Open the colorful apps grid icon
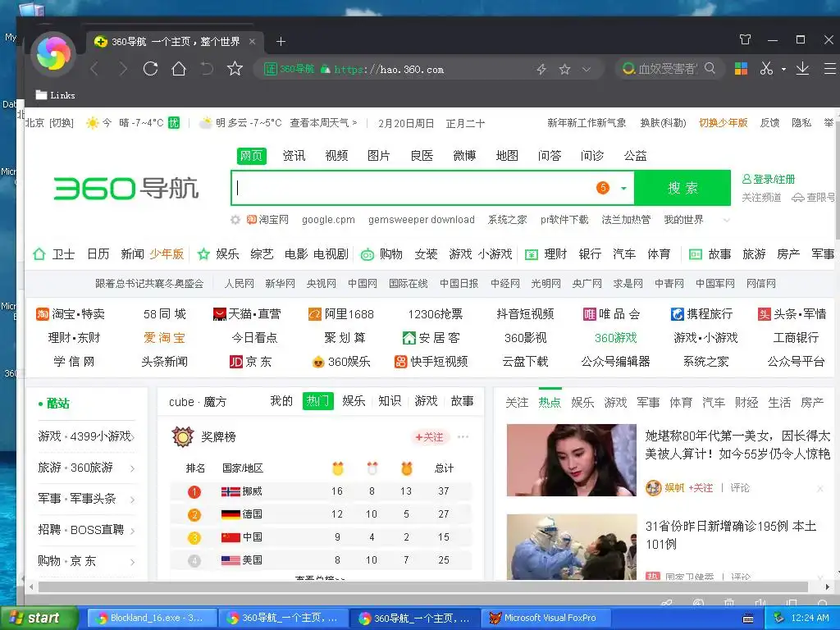The height and width of the screenshot is (630, 840). pyautogui.click(x=741, y=69)
